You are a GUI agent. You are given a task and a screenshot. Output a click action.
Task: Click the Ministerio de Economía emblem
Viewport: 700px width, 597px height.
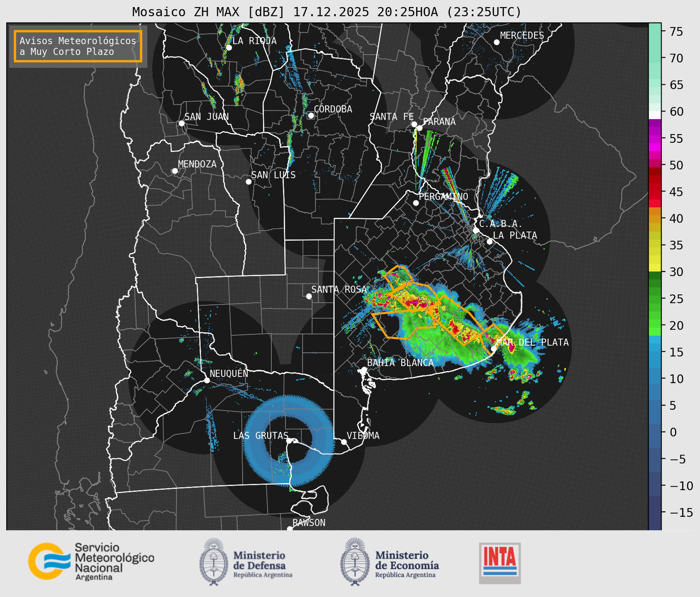tap(355, 562)
